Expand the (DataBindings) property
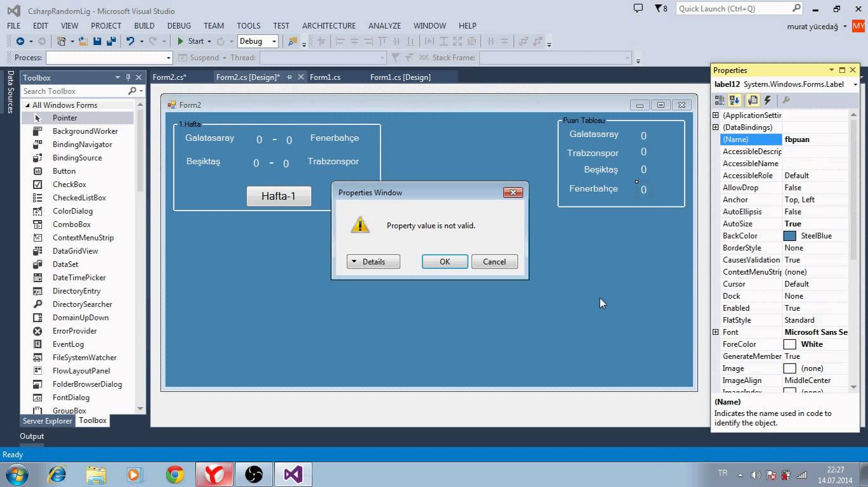The width and height of the screenshot is (868, 487). (716, 127)
